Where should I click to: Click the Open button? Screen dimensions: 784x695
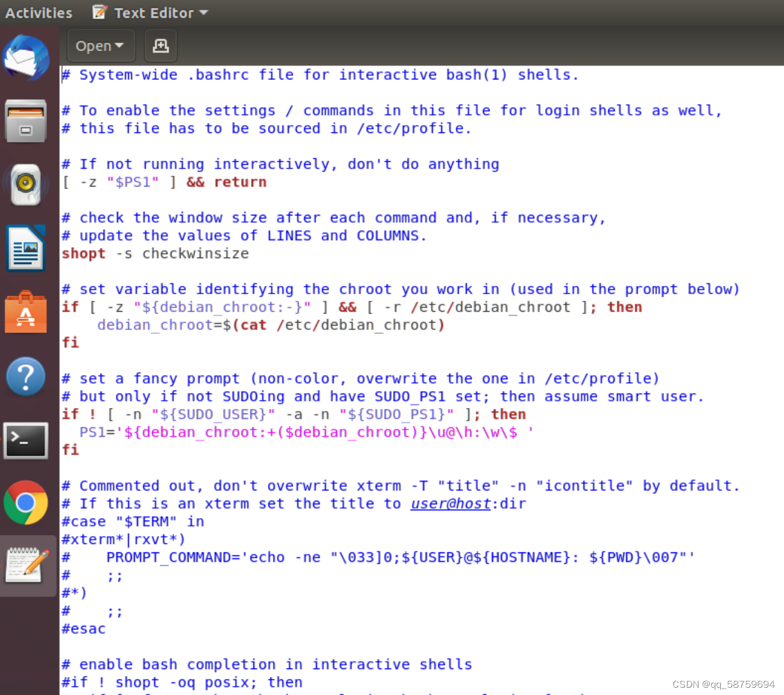93,45
